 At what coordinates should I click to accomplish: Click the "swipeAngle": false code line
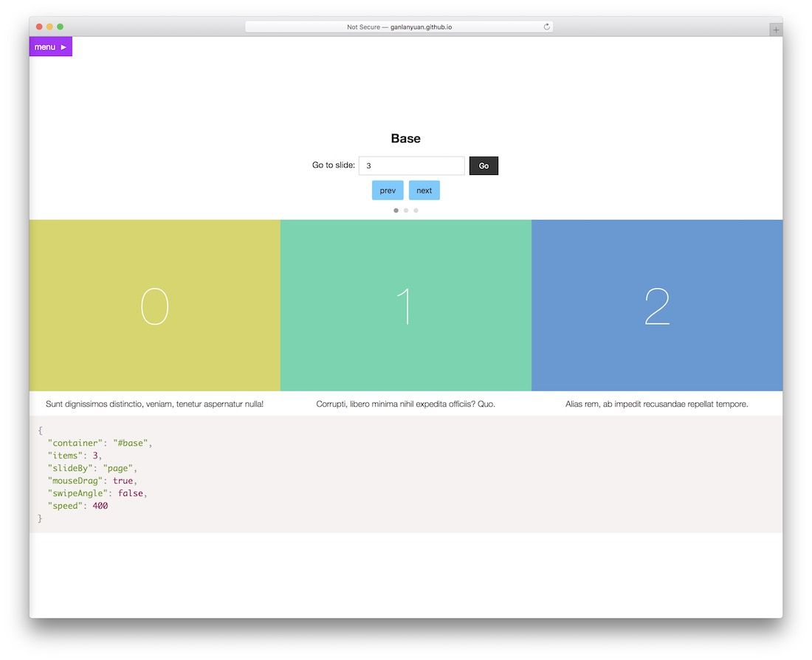[x=98, y=493]
